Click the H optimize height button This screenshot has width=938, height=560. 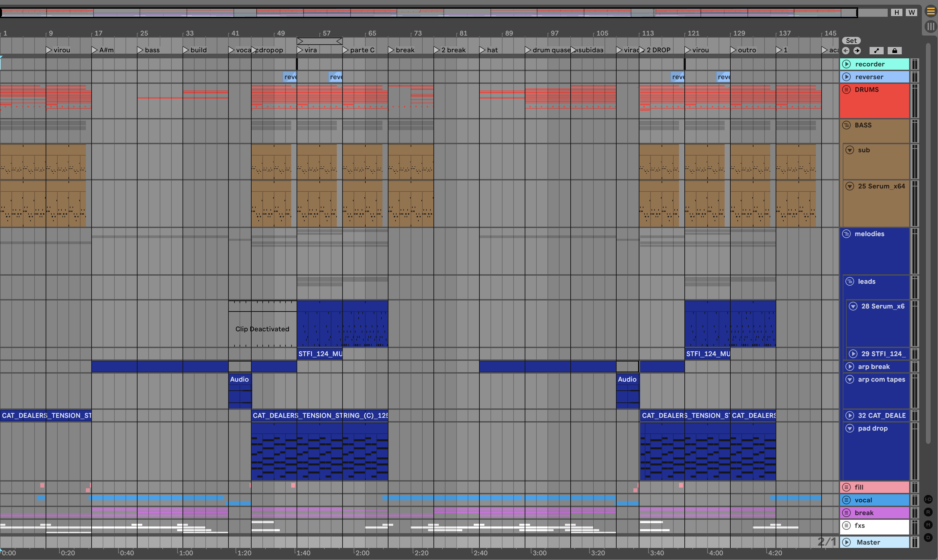pos(896,12)
